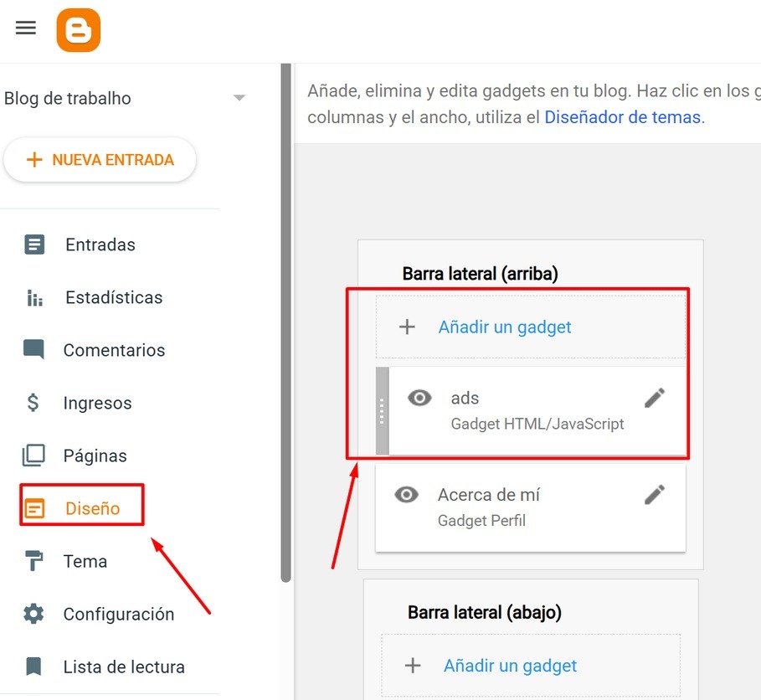The image size is (761, 700).
Task: Toggle visibility of the ads gadget
Action: pyautogui.click(x=419, y=398)
